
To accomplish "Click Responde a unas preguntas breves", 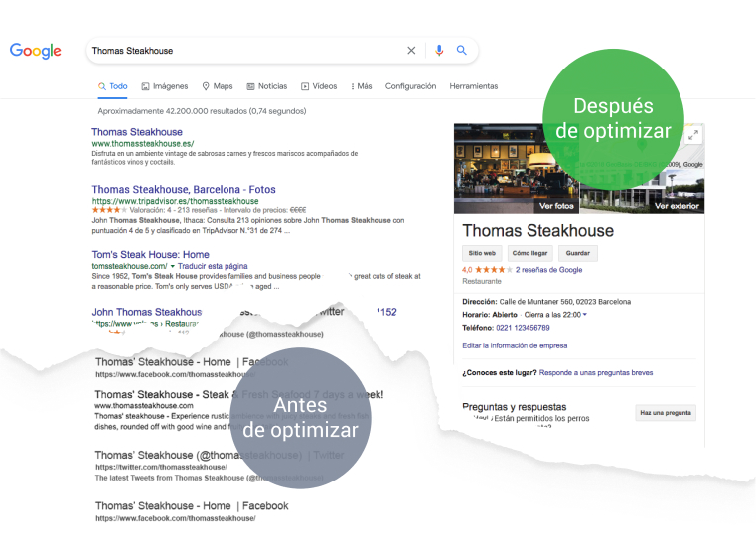I will 596,373.
